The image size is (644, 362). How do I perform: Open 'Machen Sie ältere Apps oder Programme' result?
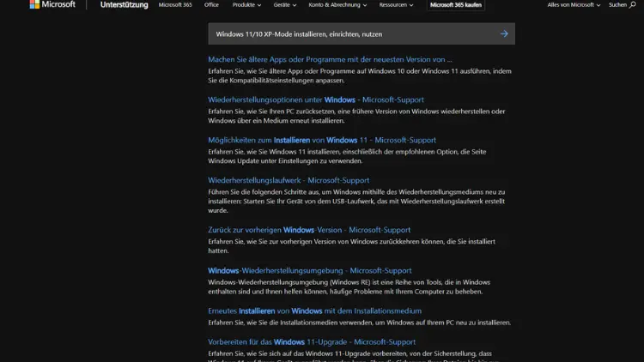[330, 59]
